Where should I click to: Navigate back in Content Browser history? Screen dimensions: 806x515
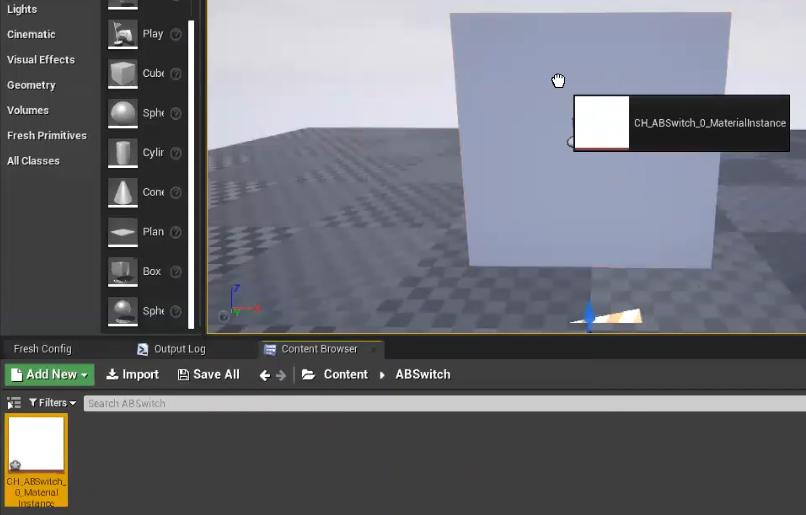[x=265, y=375]
